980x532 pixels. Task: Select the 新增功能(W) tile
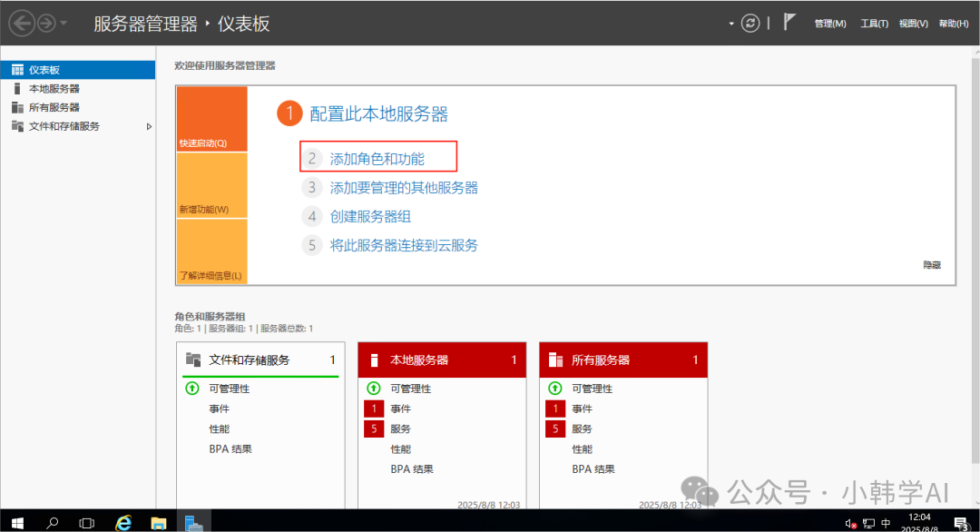[x=211, y=186]
